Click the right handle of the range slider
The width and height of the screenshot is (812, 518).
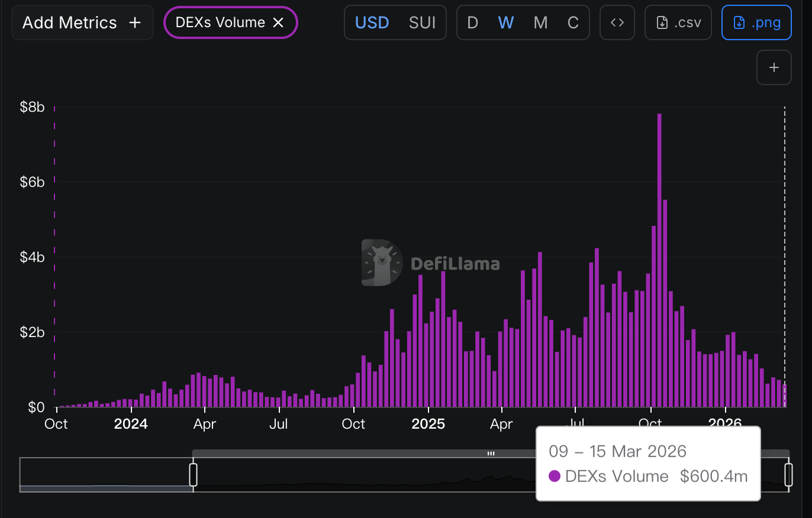pos(788,475)
